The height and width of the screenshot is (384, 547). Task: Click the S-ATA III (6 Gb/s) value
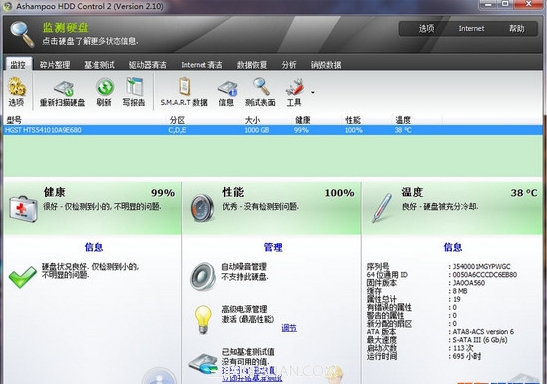coord(480,340)
